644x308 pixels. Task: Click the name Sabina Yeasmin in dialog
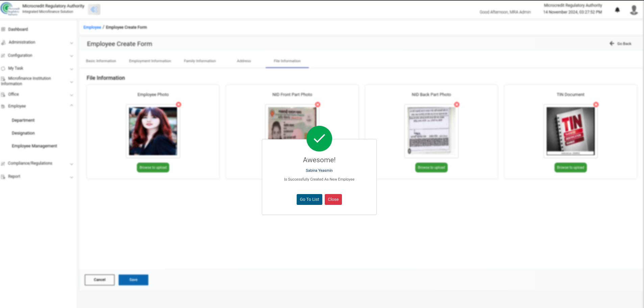pos(319,170)
